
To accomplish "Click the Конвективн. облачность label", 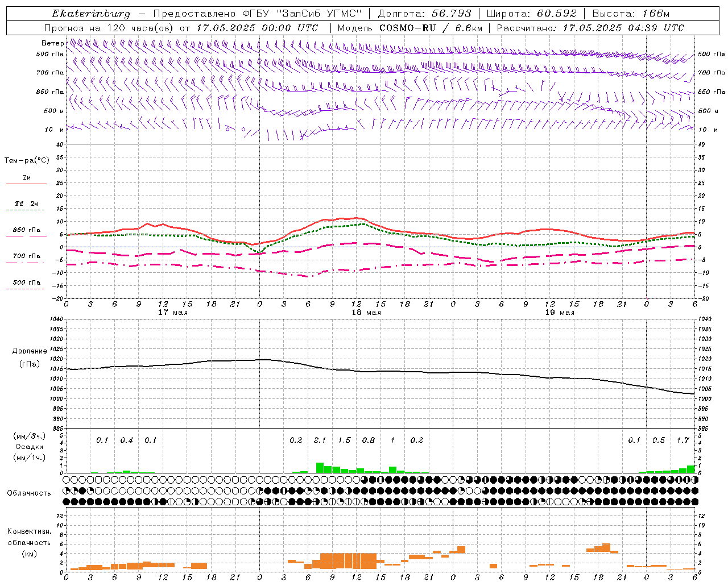I will click(29, 537).
